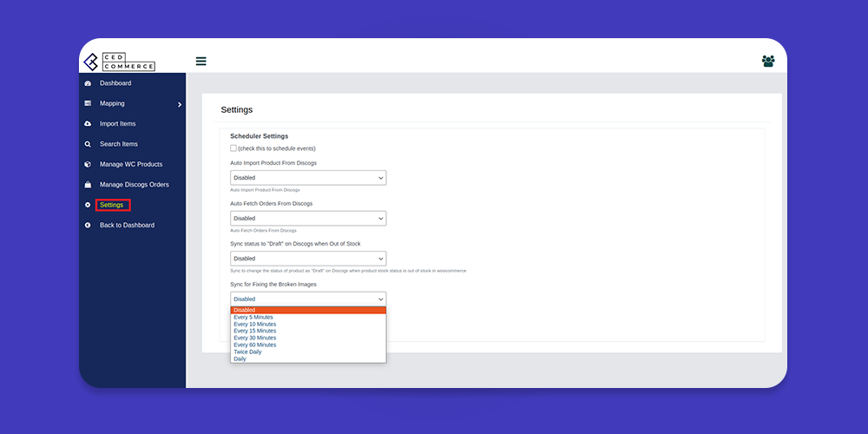The image size is (868, 434).
Task: Open Manage Discogs Orders page
Action: click(135, 184)
